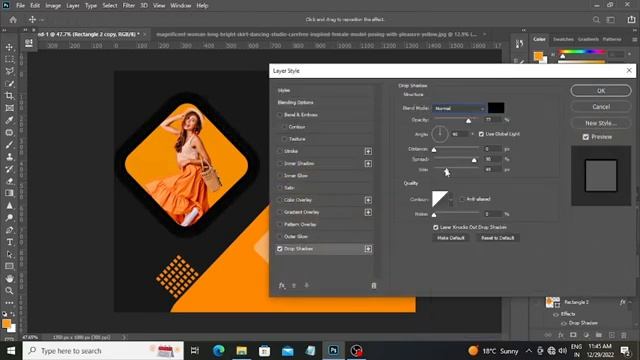Screen dimensions: 640x360
Task: Add another Gradient Overlay with plus button
Action: pyautogui.click(x=368, y=212)
